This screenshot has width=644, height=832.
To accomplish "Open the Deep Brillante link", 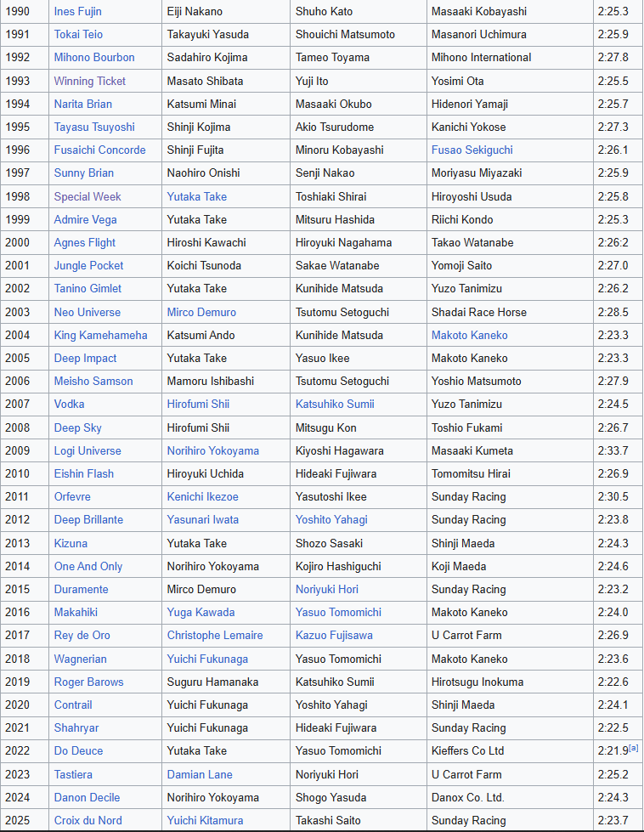I will [88, 519].
